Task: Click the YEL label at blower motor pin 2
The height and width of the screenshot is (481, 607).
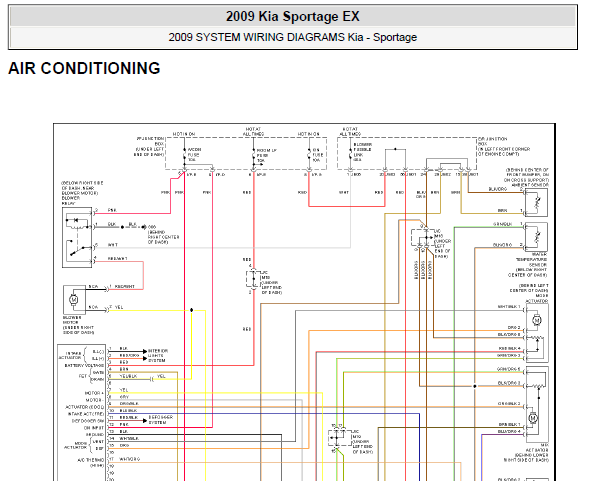Action: 119,307
